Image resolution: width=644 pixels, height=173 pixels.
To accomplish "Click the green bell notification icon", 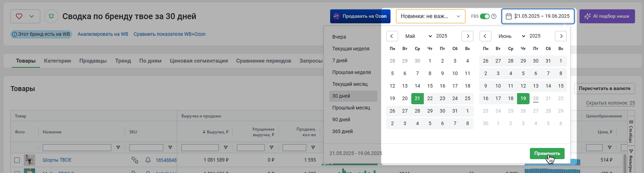I will pos(51,16).
